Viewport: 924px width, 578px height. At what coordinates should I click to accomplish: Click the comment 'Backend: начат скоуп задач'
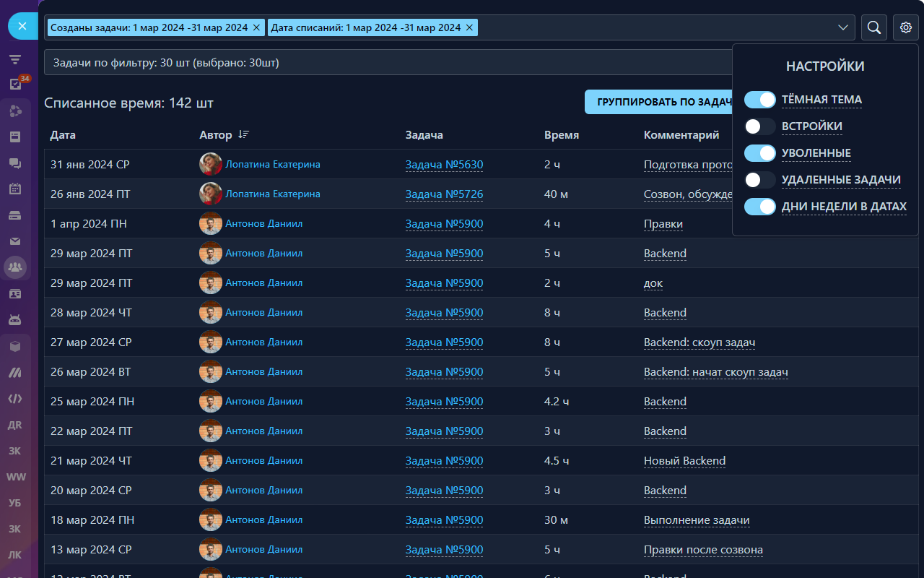coord(716,372)
